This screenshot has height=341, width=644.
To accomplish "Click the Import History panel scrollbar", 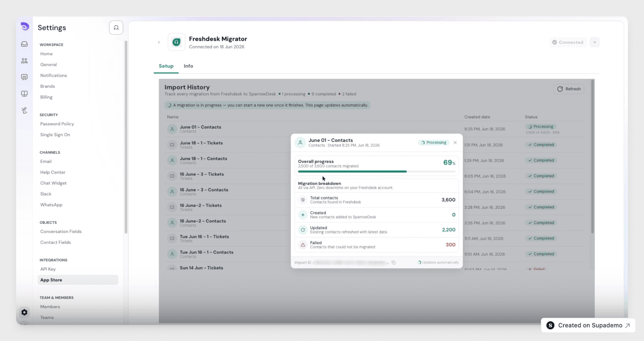I will (x=592, y=157).
